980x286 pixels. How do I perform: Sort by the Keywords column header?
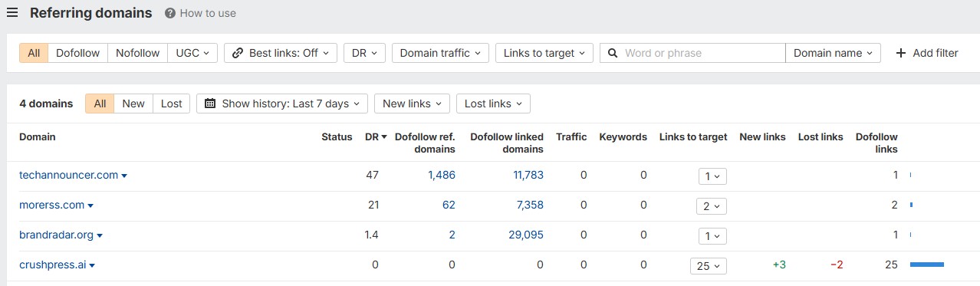[x=623, y=136]
